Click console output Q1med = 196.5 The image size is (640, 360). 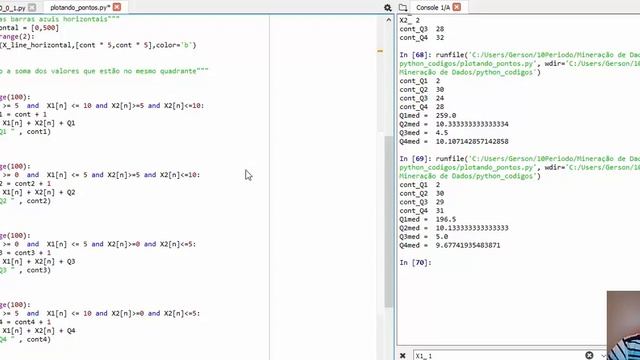point(427,219)
